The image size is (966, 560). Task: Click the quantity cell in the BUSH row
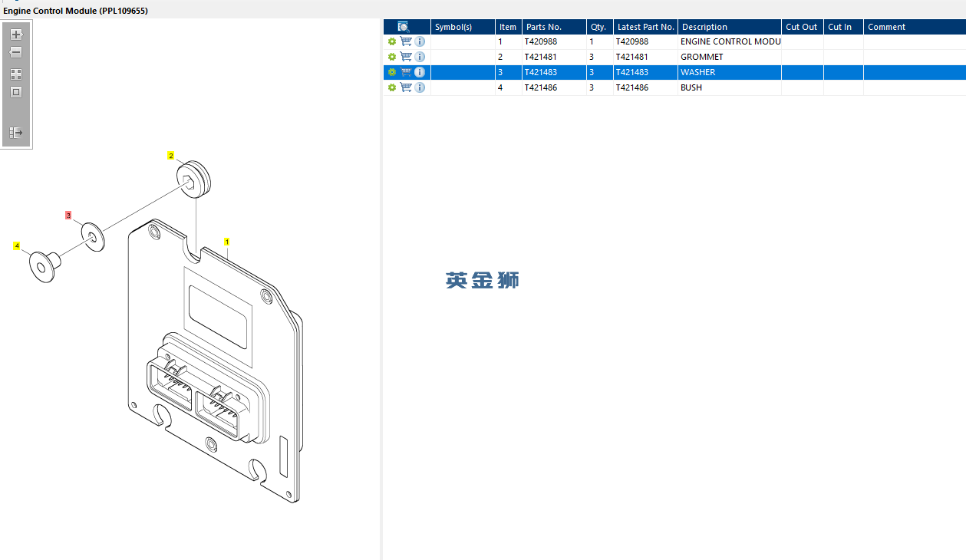[x=600, y=87]
